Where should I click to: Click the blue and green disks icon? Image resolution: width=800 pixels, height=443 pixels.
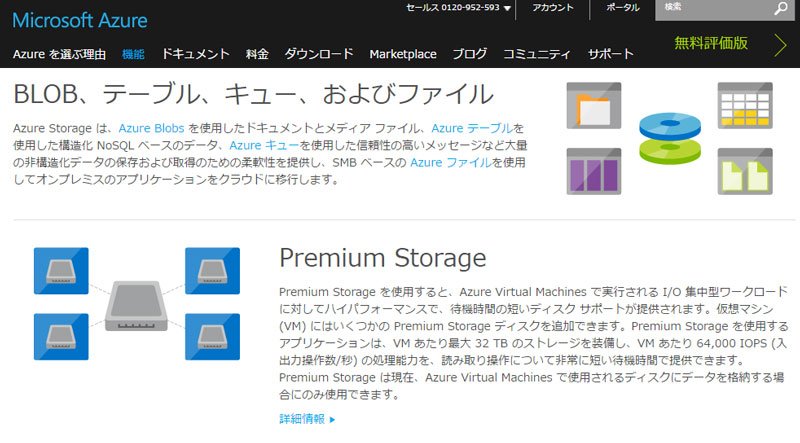[670, 138]
